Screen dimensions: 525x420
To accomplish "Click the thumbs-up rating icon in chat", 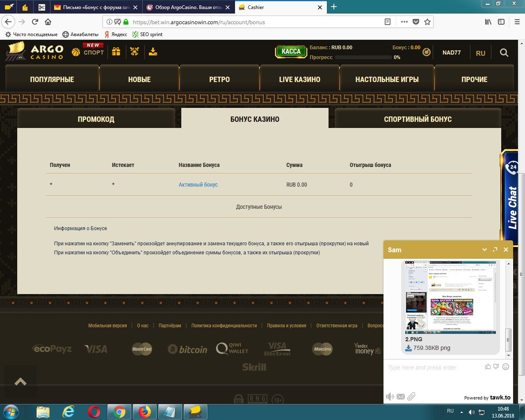I will click(x=488, y=367).
